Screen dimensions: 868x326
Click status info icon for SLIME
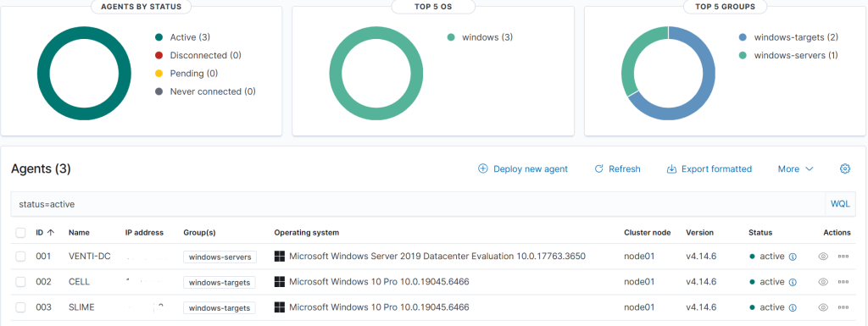tap(793, 307)
